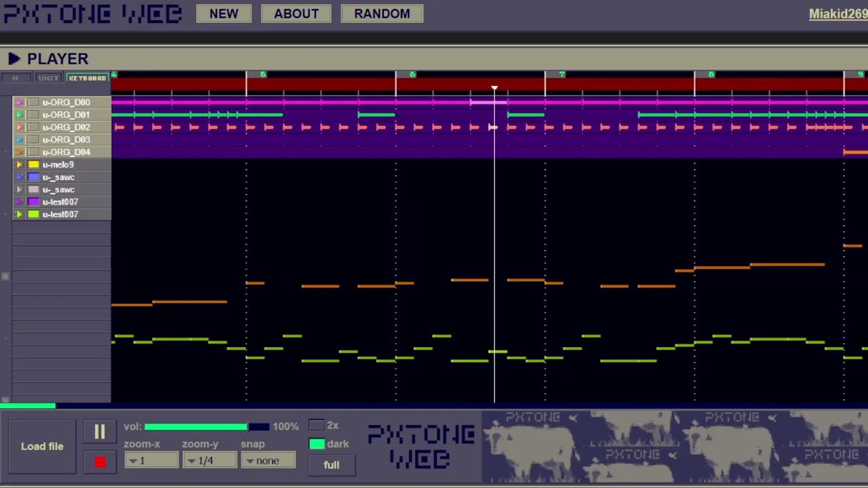Pause playback with the pause button
Image resolution: width=868 pixels, height=488 pixels.
pos(100,432)
